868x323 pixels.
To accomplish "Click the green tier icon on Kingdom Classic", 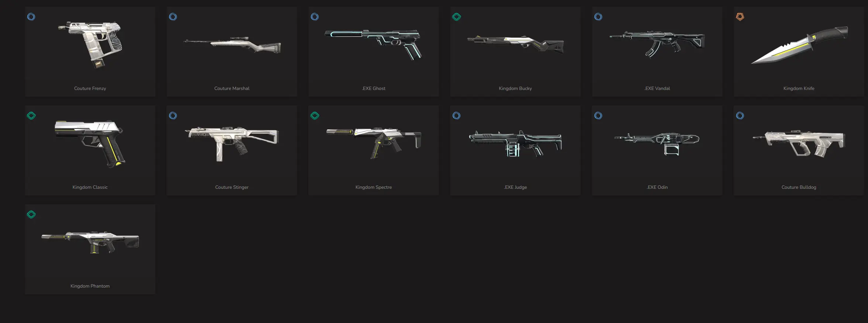I will 31,115.
